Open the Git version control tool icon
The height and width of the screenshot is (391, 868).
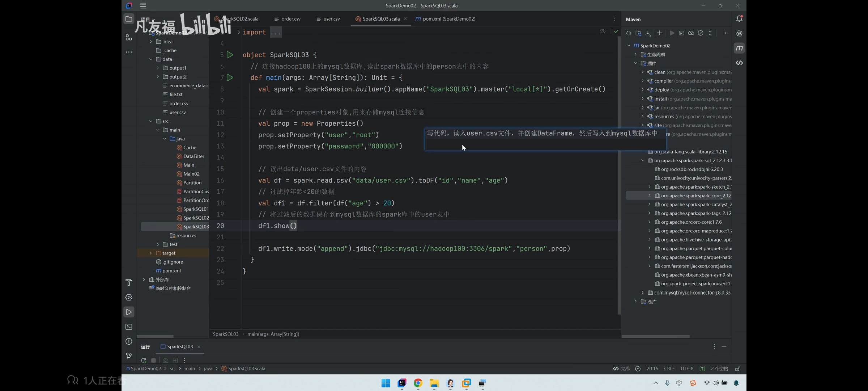(129, 356)
